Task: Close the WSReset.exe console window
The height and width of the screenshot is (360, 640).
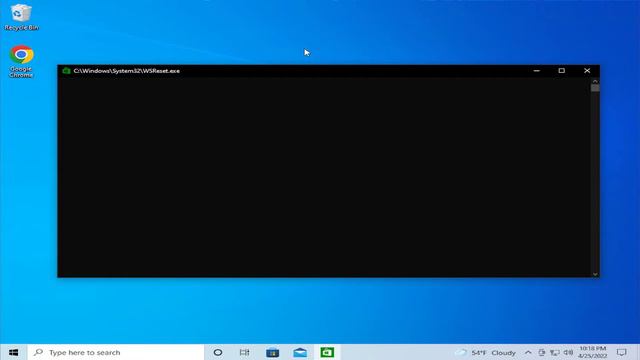Action: click(x=587, y=71)
